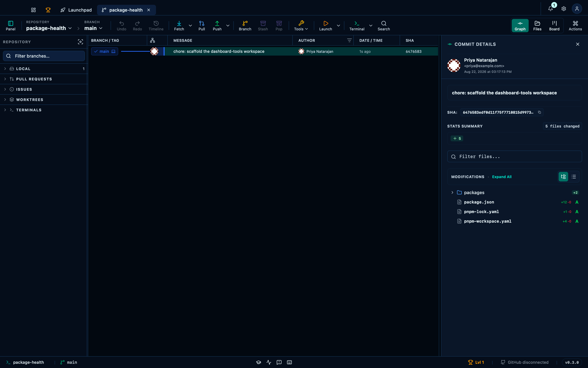Expand the packages folder

[x=514, y=192]
